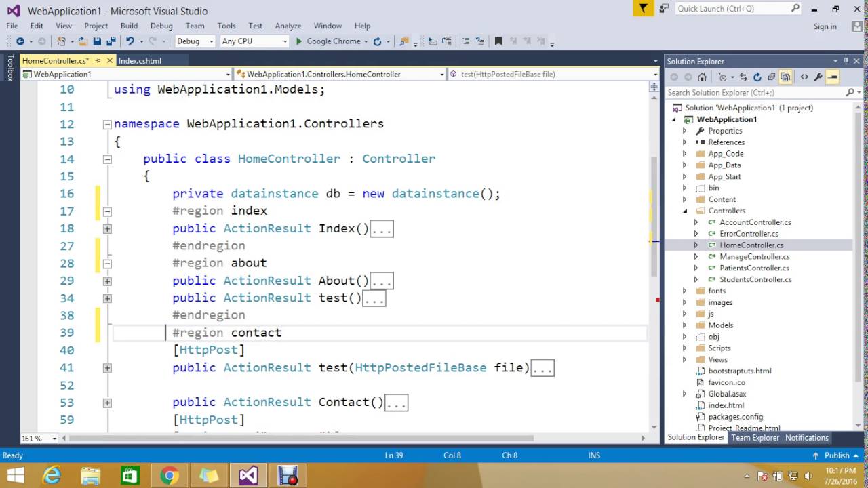Open the Tools menu

(x=226, y=26)
